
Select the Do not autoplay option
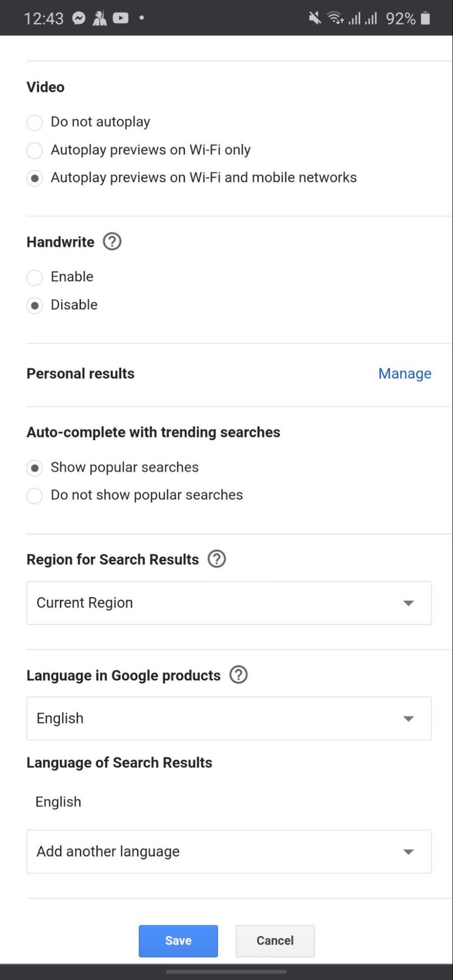tap(35, 122)
